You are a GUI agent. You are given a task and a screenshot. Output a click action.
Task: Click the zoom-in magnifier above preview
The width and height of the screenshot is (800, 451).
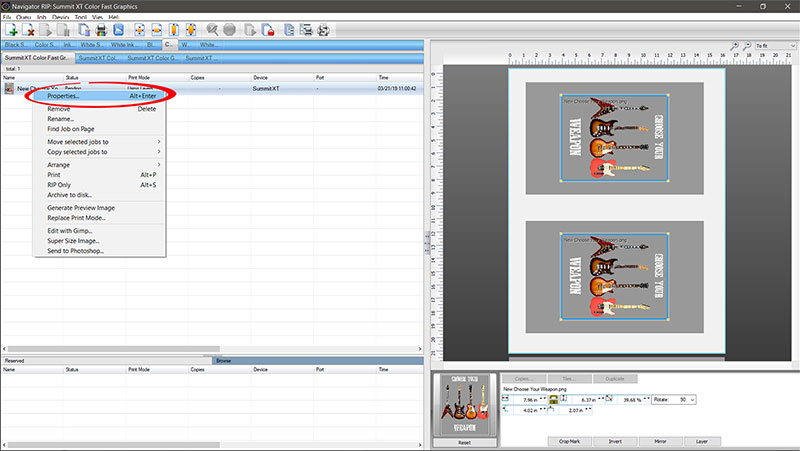coord(733,45)
